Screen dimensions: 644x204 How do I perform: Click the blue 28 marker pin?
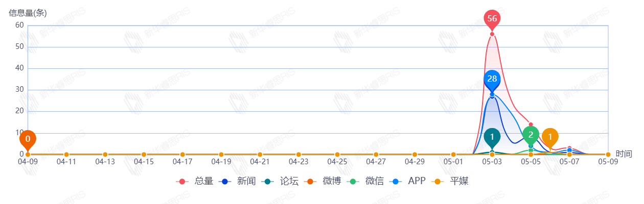[492, 79]
